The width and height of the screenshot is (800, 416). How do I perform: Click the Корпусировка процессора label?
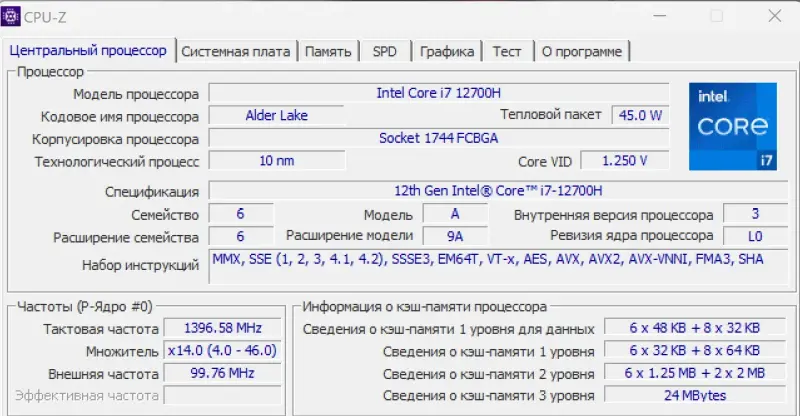point(115,139)
